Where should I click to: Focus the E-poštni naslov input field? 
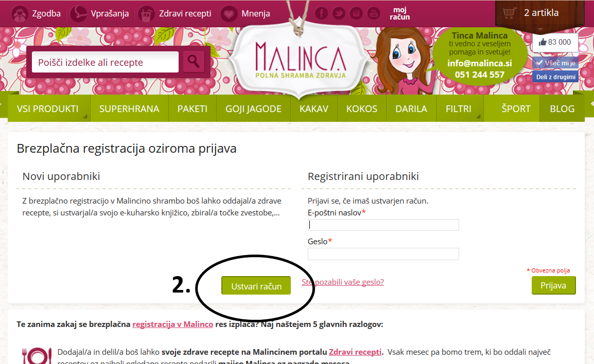383,225
